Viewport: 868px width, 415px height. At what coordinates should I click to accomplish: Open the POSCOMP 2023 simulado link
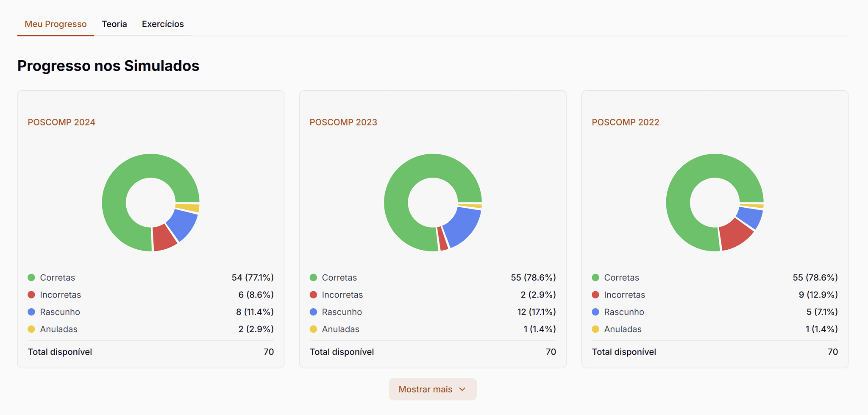pyautogui.click(x=343, y=122)
